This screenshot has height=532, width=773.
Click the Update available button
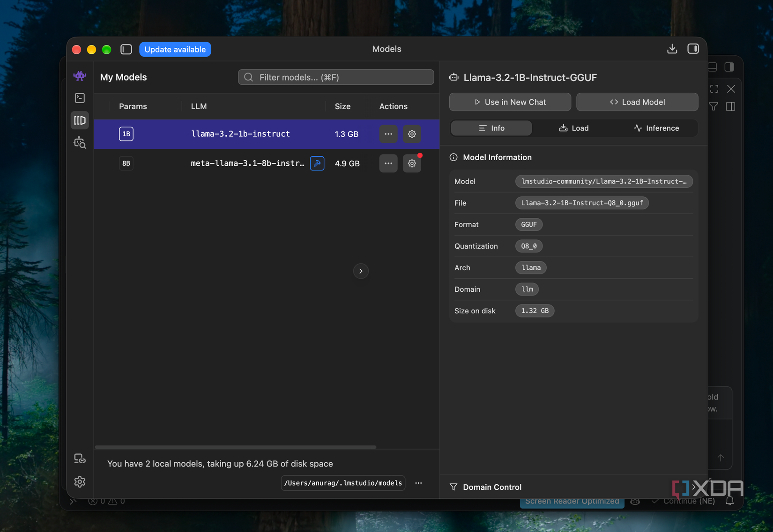point(175,49)
